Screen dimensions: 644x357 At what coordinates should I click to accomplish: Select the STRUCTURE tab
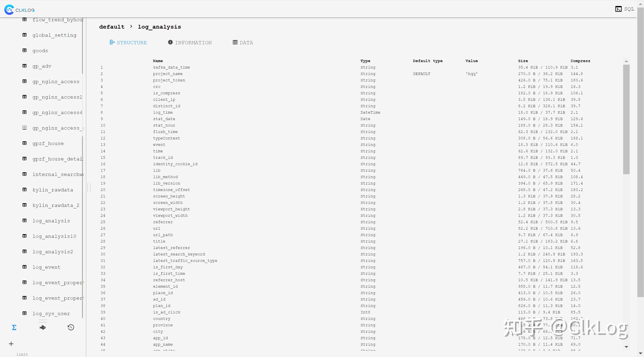point(128,43)
